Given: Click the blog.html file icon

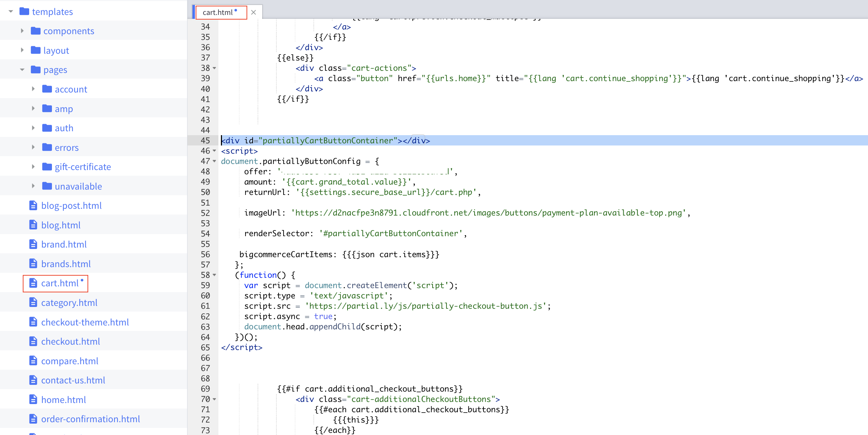Looking at the screenshot, I should [33, 225].
